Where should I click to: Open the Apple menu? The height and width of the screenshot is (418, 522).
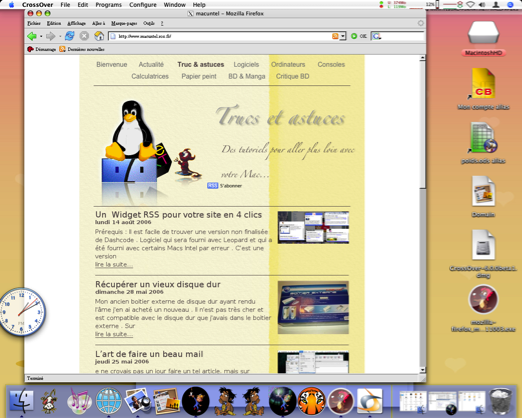[11, 5]
